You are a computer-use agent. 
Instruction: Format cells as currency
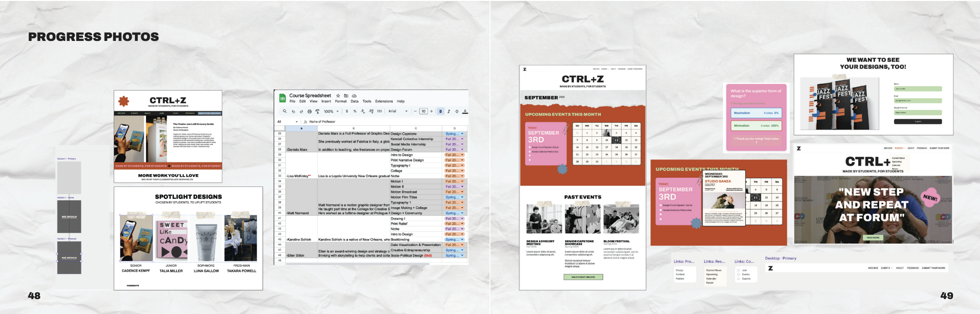347,111
